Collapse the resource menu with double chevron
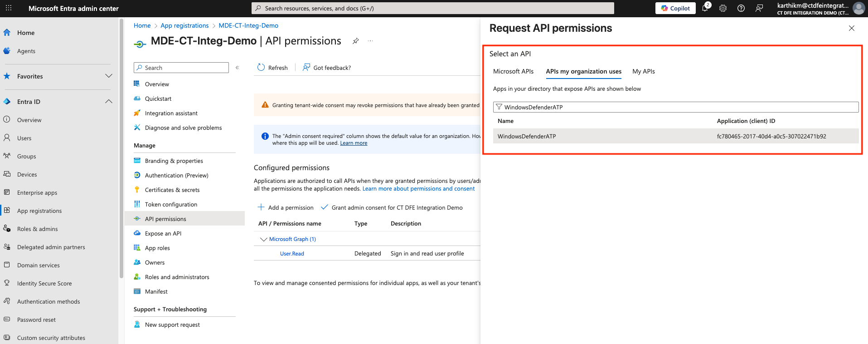This screenshot has width=868, height=344. pos(237,68)
